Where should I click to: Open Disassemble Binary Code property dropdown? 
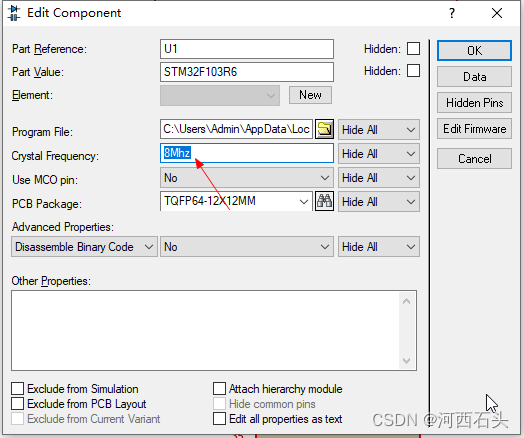coord(84,247)
